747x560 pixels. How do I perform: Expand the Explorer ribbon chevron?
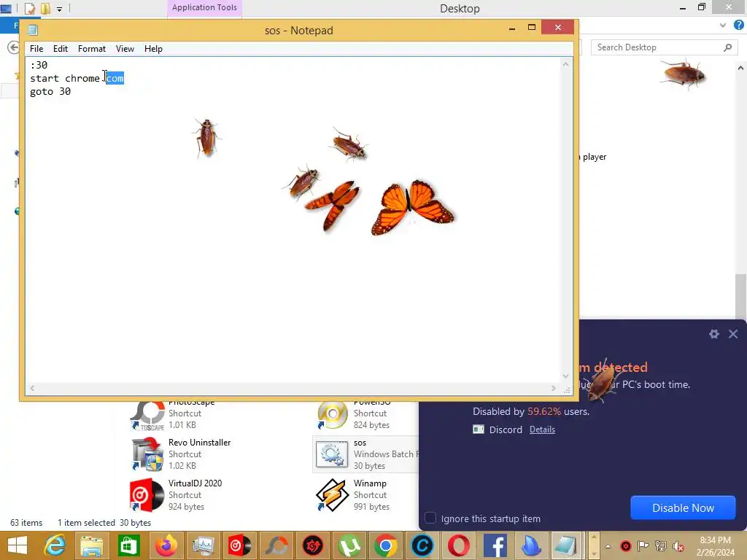[723, 26]
